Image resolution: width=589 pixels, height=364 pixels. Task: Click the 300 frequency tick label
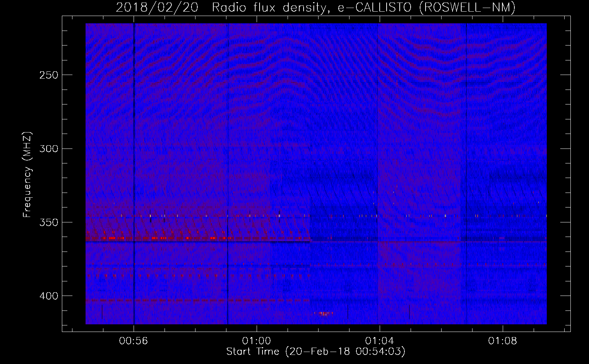[x=49, y=149]
